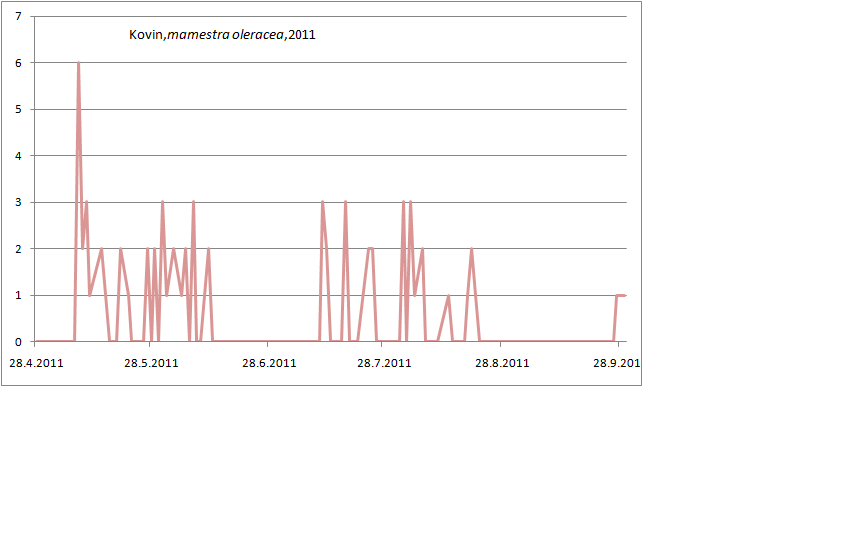Click the x-axis date 28.8.2011
Image resolution: width=852 pixels, height=534 pixels.
[x=502, y=363]
